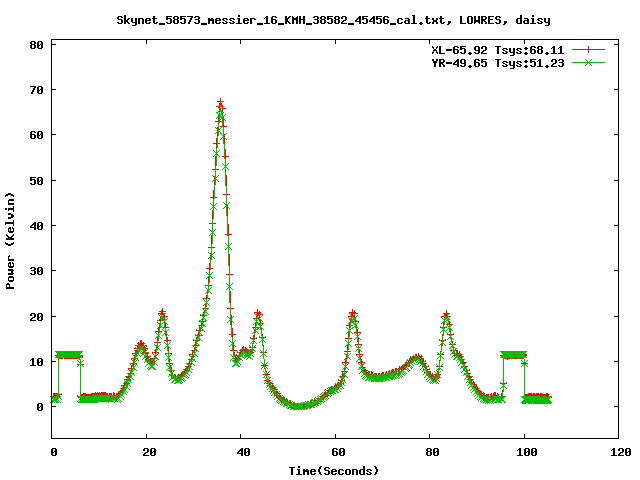Select the legend entry 'YR-49.65 Tsys:51.23'

(x=498, y=63)
